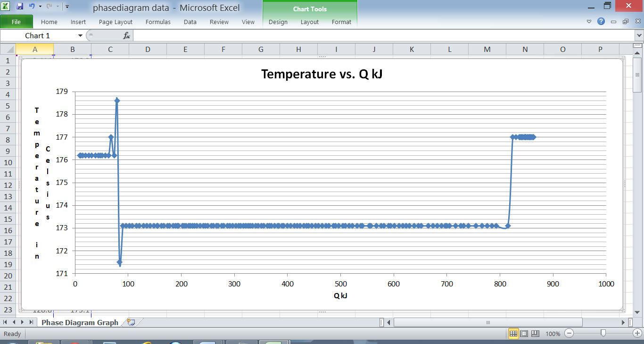Switch to the Chart Tools Design tab
This screenshot has width=644, height=344.
278,22
